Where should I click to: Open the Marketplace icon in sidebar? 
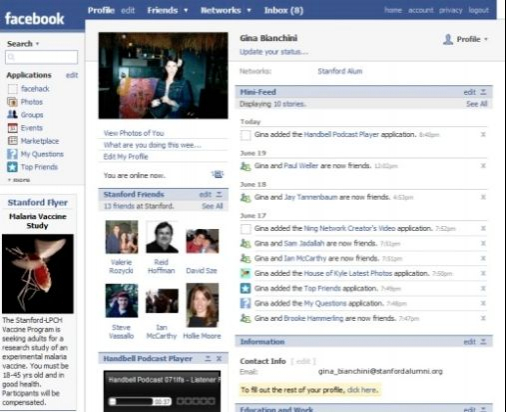click(12, 141)
